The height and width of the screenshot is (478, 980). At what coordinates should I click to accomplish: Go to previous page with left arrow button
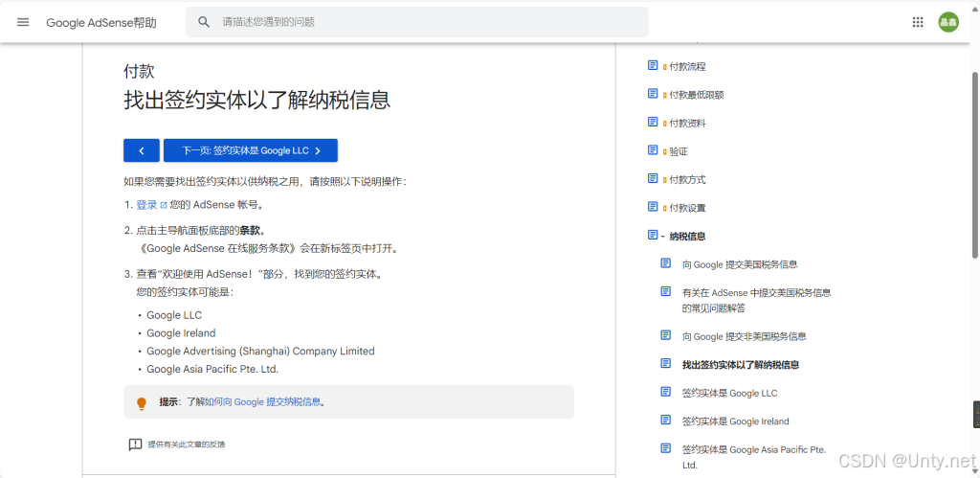(142, 150)
